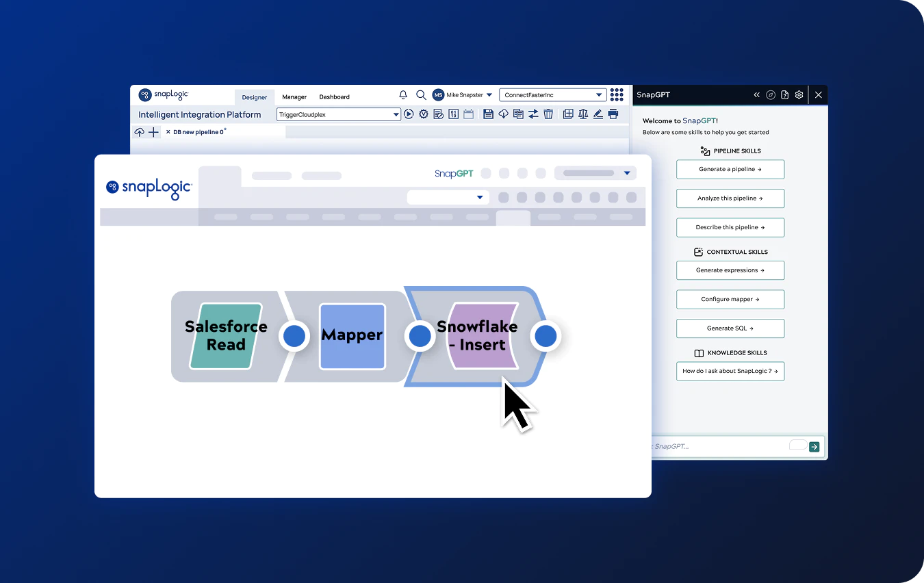Click the grid-plus toolbar icon
Screen dimensions: 924x583
568,114
